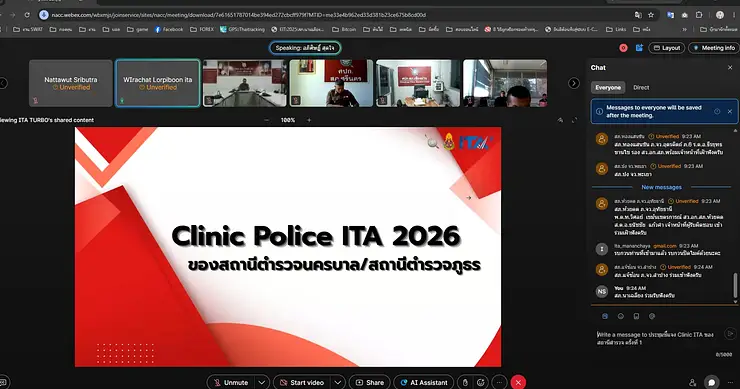This screenshot has width=740, height=389.
Task: Open audio options arrow beside Unmute
Action: 261,382
